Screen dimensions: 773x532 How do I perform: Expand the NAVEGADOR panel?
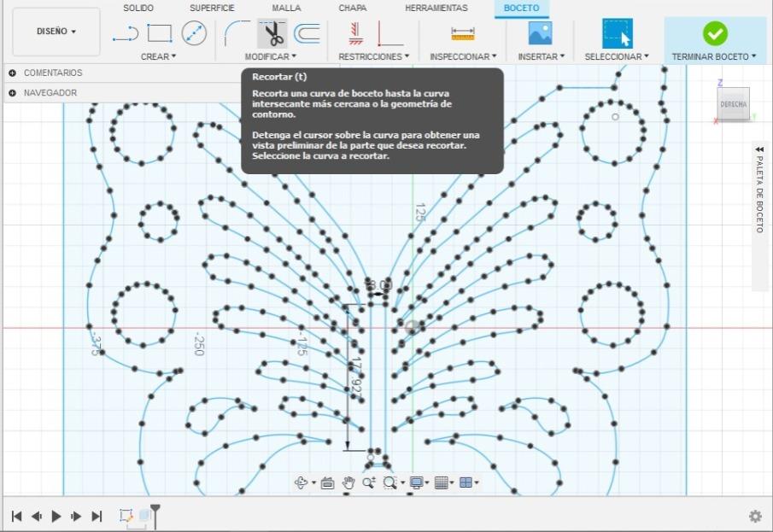(x=12, y=93)
